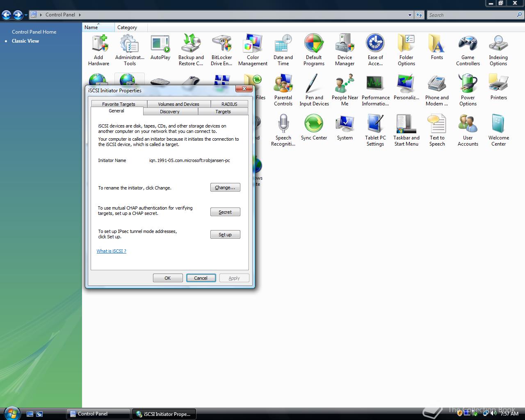Click the Forward navigation arrow
525x420 pixels.
pos(18,15)
